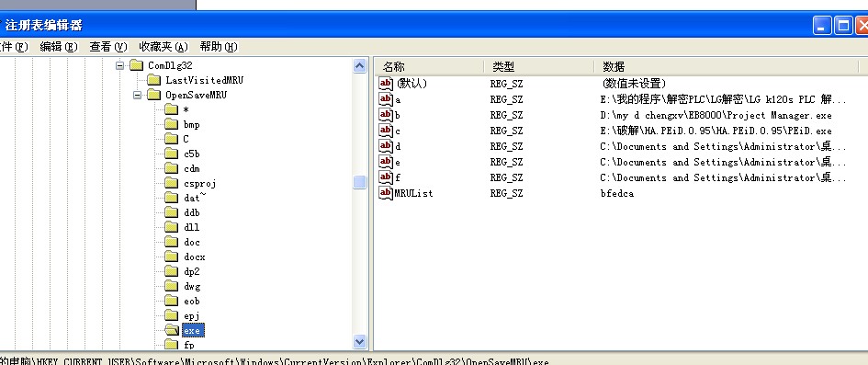Click string icon of value b
Viewport: 868px width, 365px height.
click(x=386, y=115)
